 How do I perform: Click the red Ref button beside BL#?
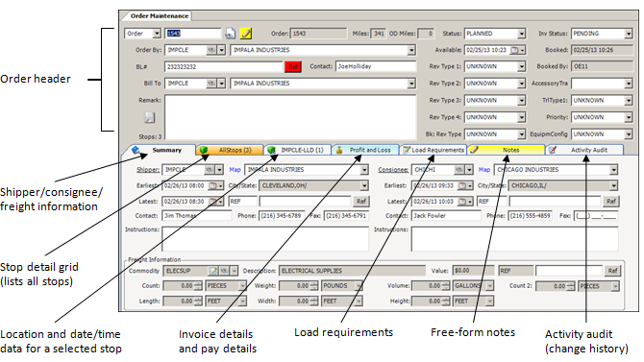(x=293, y=67)
